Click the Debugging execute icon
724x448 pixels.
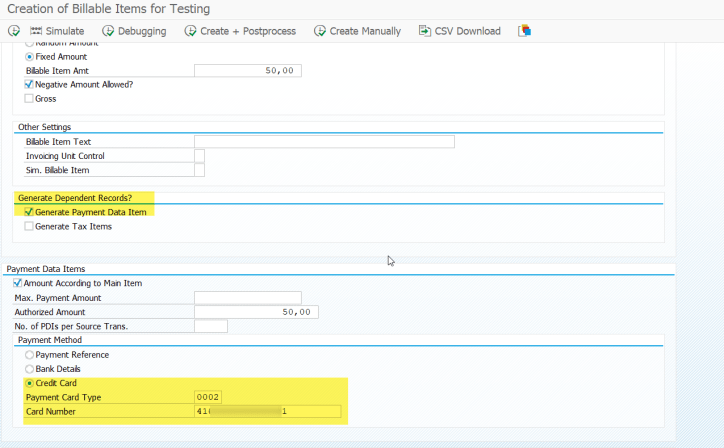click(x=108, y=31)
